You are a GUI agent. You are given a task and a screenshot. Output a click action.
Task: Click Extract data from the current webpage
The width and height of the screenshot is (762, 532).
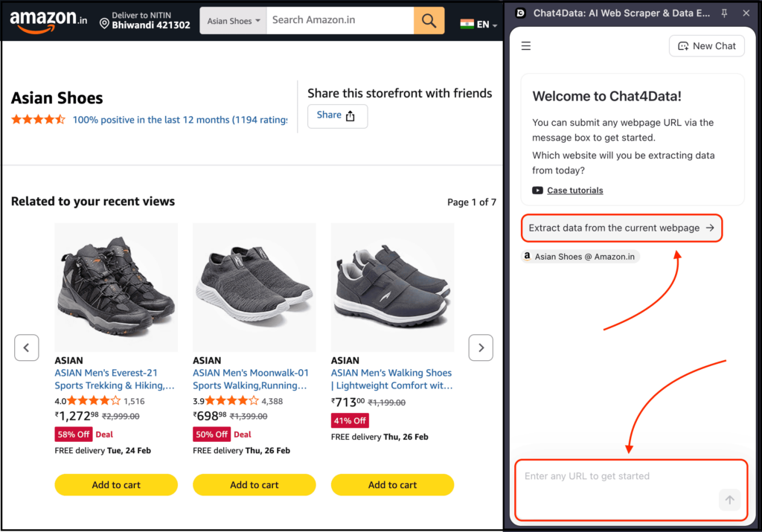tap(621, 228)
